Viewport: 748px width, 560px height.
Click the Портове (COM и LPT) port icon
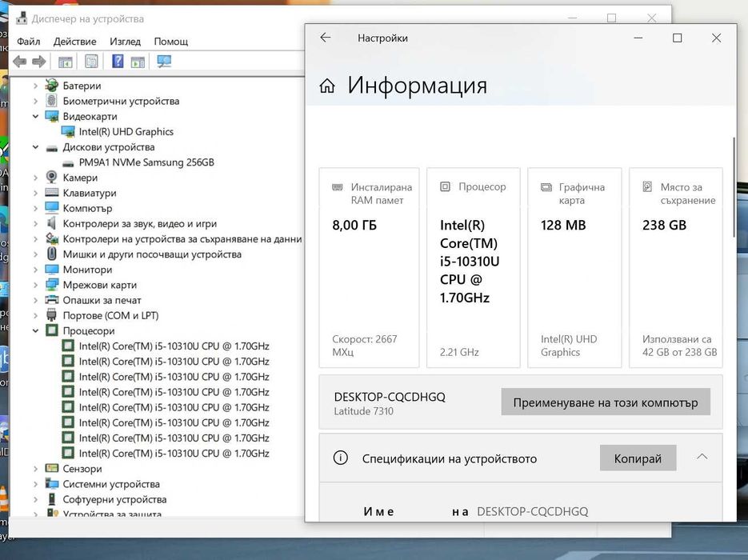pos(51,315)
